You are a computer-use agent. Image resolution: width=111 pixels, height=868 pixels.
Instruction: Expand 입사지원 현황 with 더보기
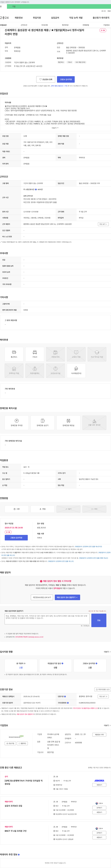[107, 652]
